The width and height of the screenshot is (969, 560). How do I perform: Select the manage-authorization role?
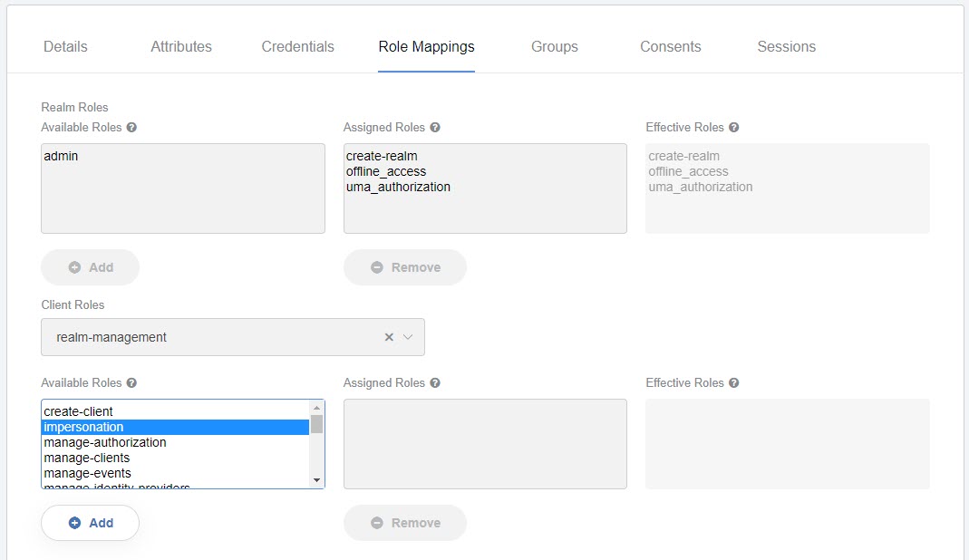click(176, 442)
